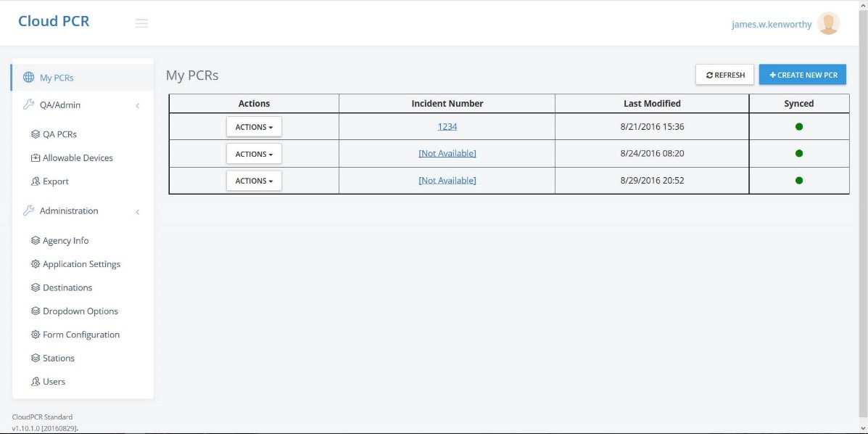Click the Cloud PCR logo
868x434 pixels.
coord(54,21)
